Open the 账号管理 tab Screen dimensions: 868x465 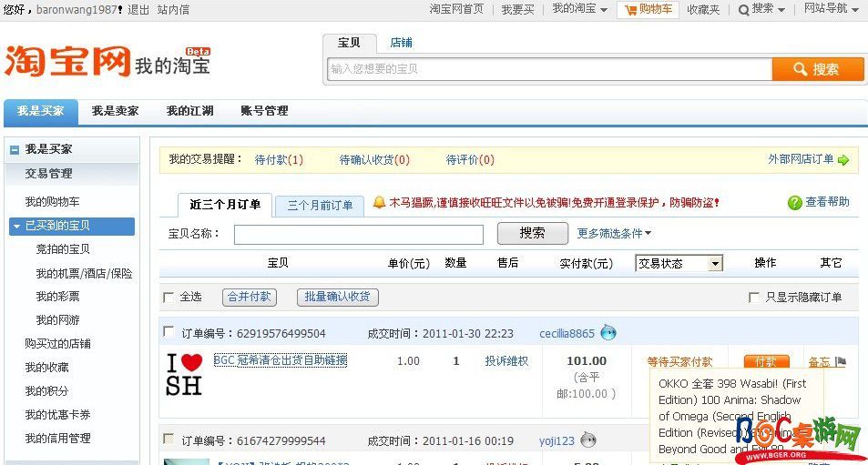265,111
